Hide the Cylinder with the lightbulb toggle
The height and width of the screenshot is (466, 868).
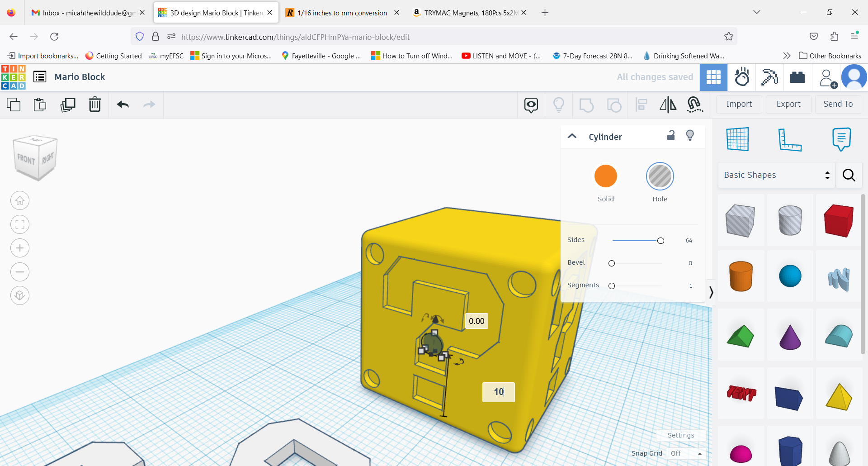pyautogui.click(x=690, y=135)
